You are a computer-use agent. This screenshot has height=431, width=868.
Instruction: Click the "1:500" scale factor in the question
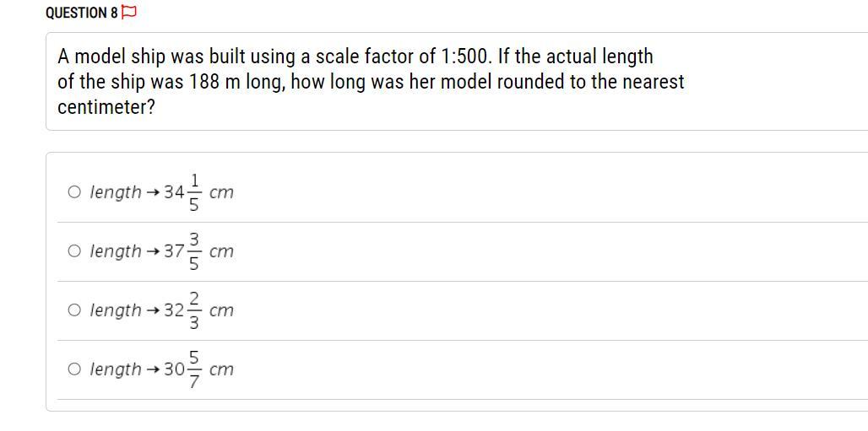[x=465, y=57]
